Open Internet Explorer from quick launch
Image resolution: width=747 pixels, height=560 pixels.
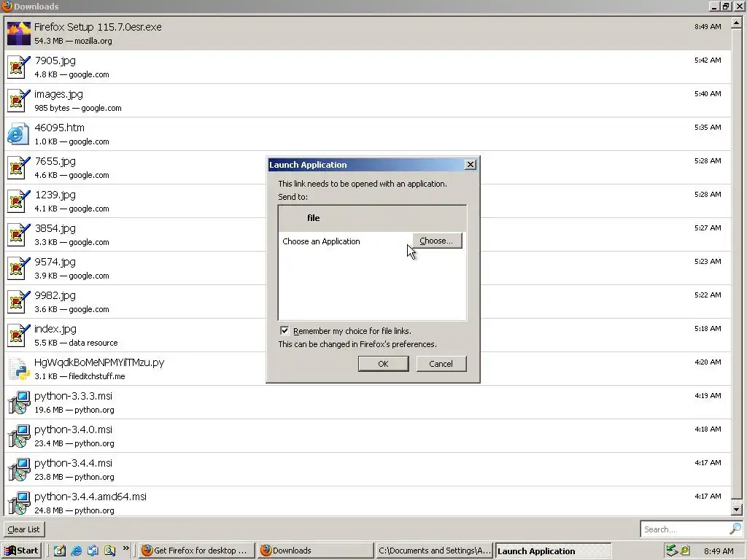(x=76, y=551)
